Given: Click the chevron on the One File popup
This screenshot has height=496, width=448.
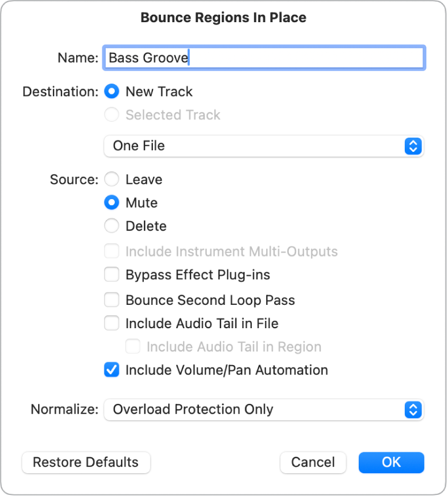Looking at the screenshot, I should pyautogui.click(x=414, y=146).
